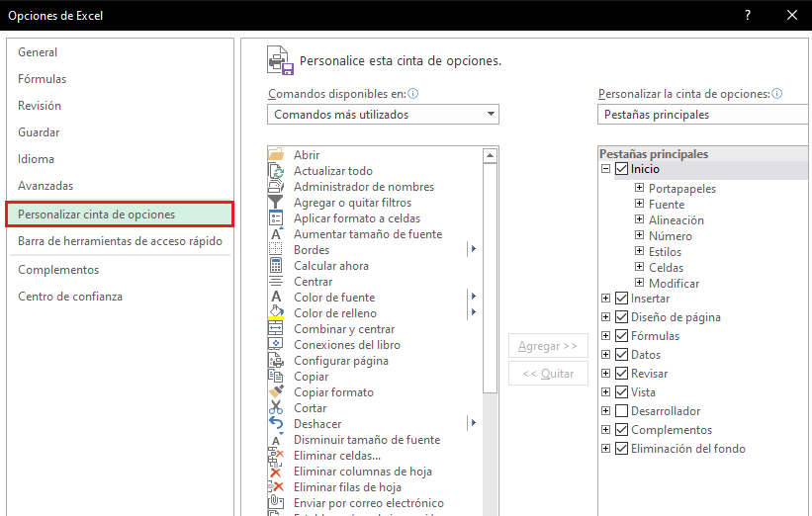Click the Bordes grid icon

point(276,250)
